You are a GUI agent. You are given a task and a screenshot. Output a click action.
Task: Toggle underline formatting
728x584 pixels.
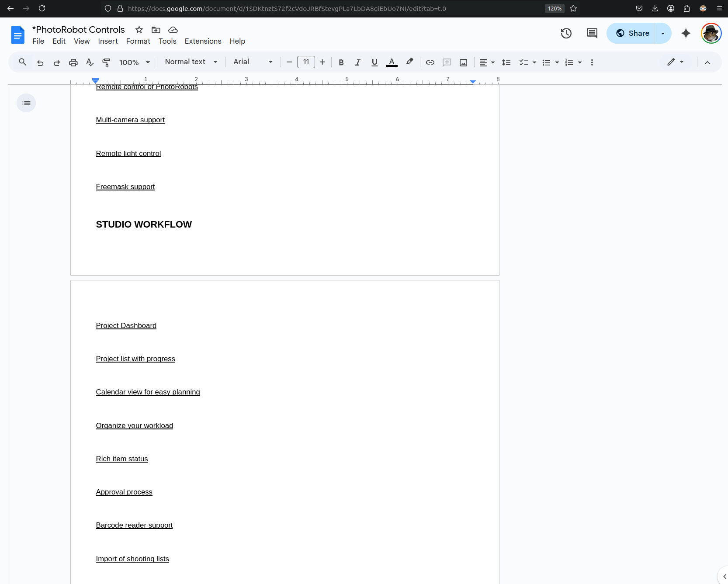point(374,62)
